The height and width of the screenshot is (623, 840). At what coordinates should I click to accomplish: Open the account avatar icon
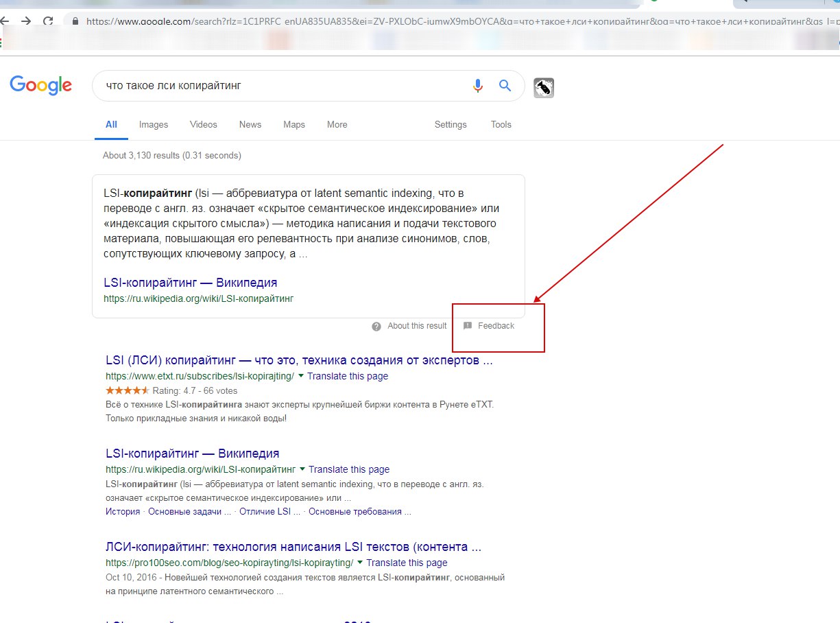pyautogui.click(x=544, y=88)
